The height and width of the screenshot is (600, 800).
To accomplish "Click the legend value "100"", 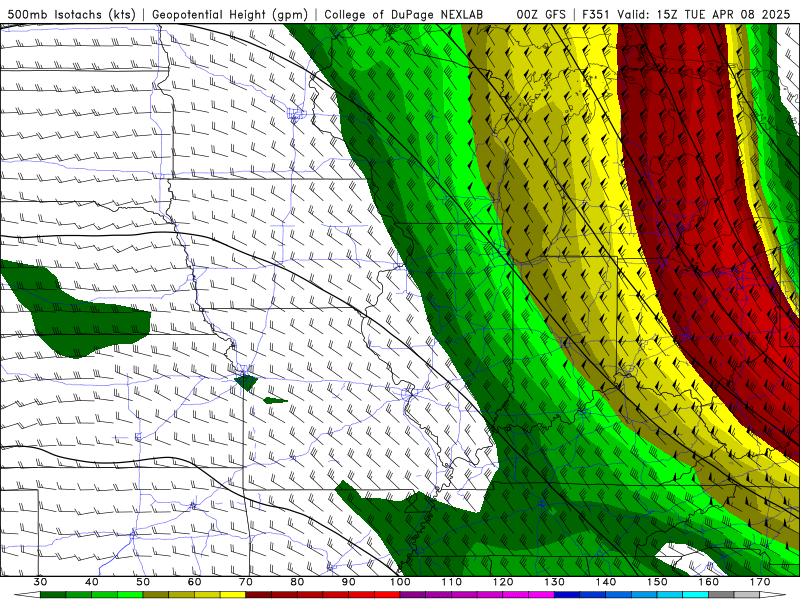I will coord(400,582).
